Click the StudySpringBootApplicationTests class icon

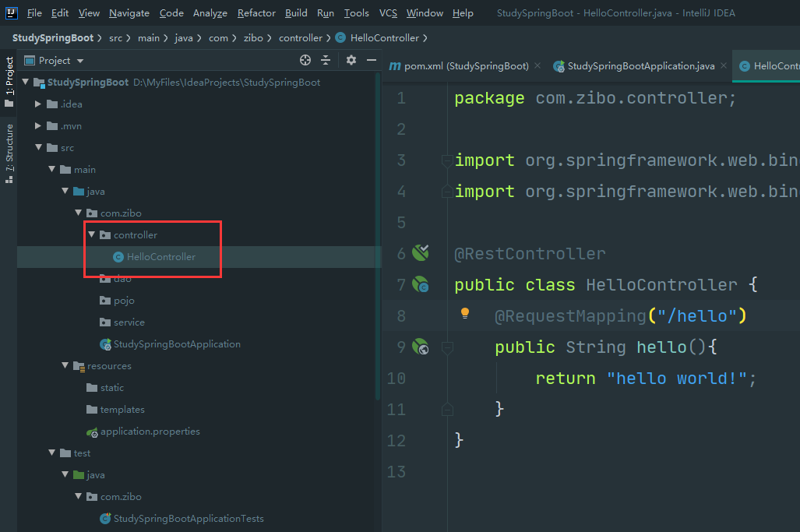[106, 519]
